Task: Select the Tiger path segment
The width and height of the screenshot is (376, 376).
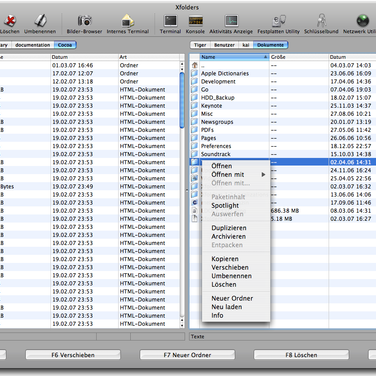Action: (x=200, y=45)
